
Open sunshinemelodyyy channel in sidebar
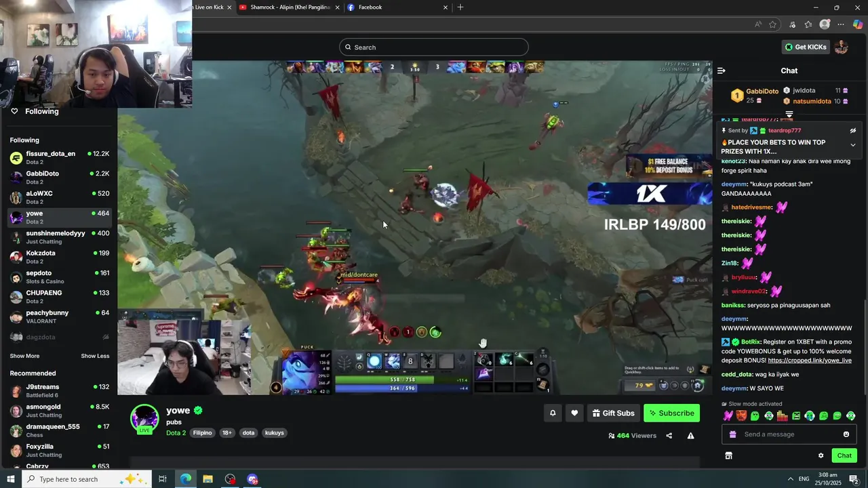coord(59,237)
